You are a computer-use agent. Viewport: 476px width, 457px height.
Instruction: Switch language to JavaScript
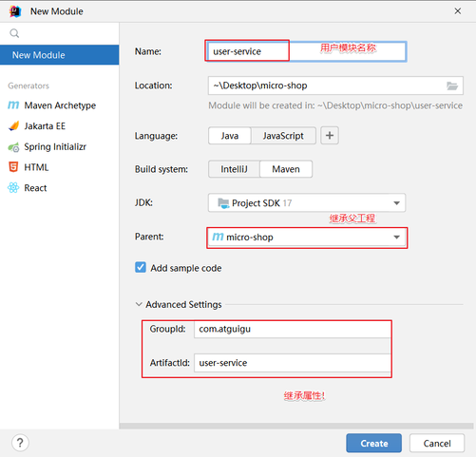pyautogui.click(x=283, y=136)
